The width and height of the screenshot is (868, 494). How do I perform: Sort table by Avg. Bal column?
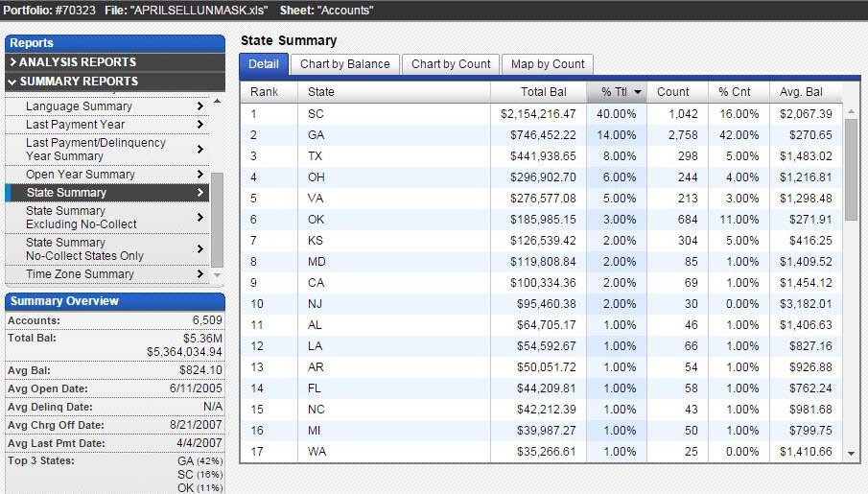click(x=800, y=92)
